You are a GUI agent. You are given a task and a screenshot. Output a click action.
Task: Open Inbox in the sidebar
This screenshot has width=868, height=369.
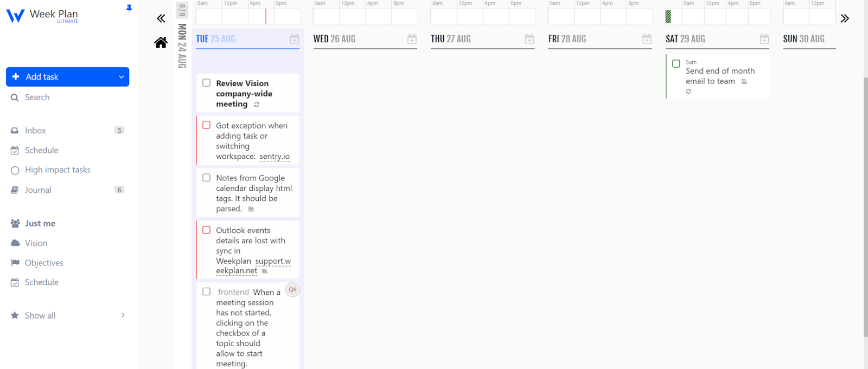pyautogui.click(x=35, y=131)
